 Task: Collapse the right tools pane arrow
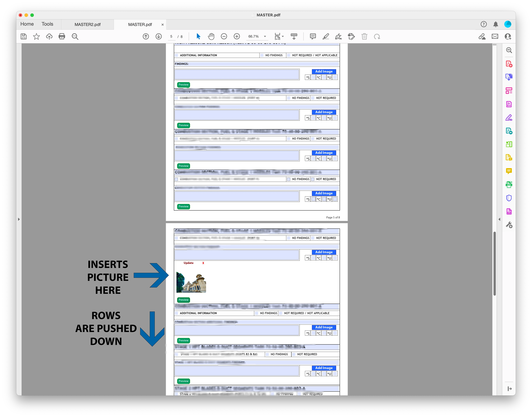coord(499,219)
